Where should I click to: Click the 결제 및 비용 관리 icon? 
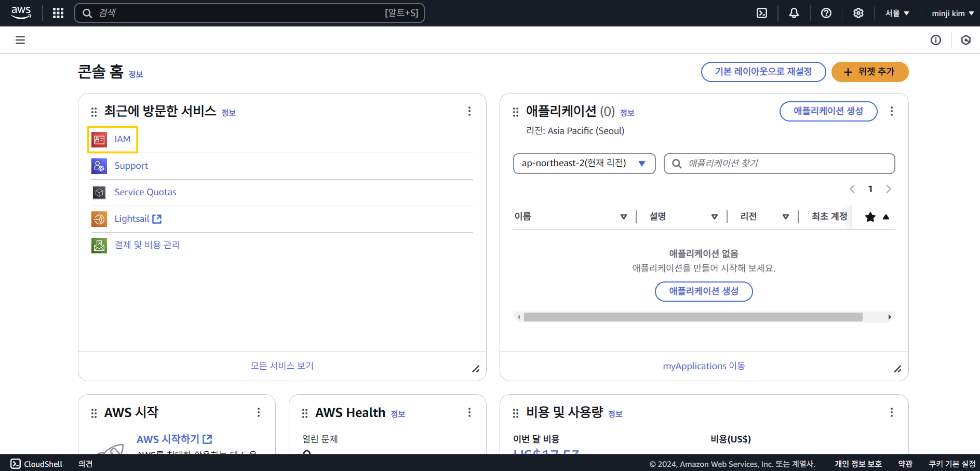point(99,245)
